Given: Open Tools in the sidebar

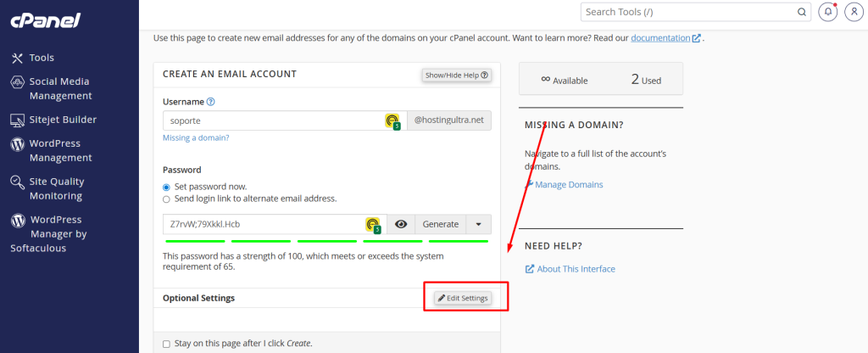Looking at the screenshot, I should (41, 58).
